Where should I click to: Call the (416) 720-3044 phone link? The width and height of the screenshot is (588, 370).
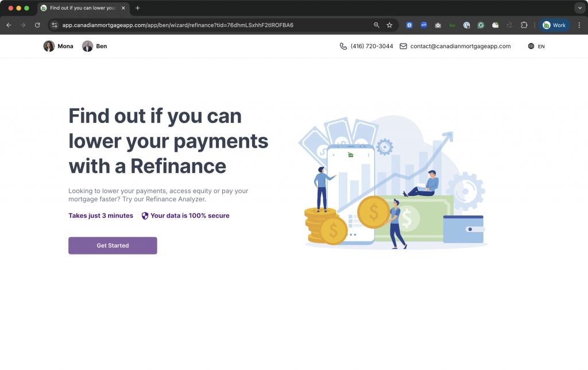click(x=372, y=47)
